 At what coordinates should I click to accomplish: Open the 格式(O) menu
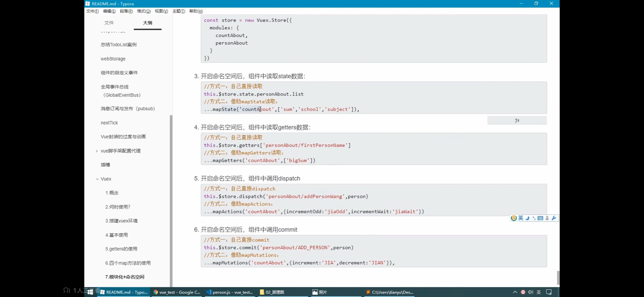[x=144, y=11]
